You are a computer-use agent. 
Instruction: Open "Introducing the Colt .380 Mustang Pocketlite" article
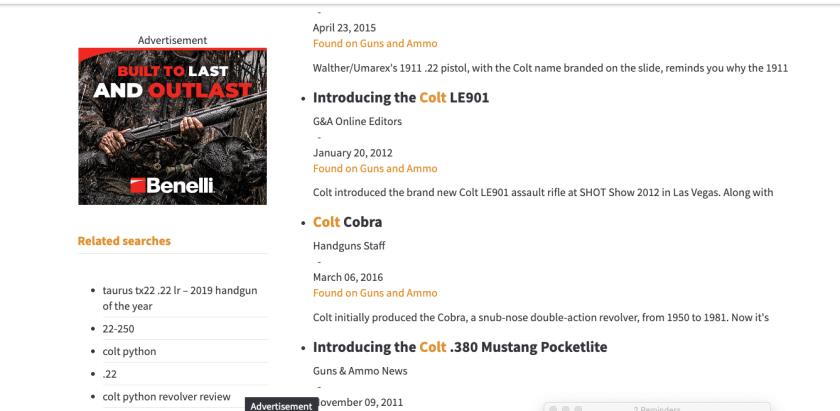(x=460, y=347)
